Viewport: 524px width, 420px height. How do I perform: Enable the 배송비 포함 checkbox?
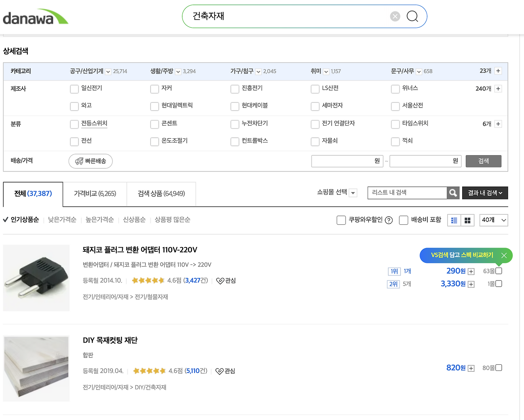404,220
